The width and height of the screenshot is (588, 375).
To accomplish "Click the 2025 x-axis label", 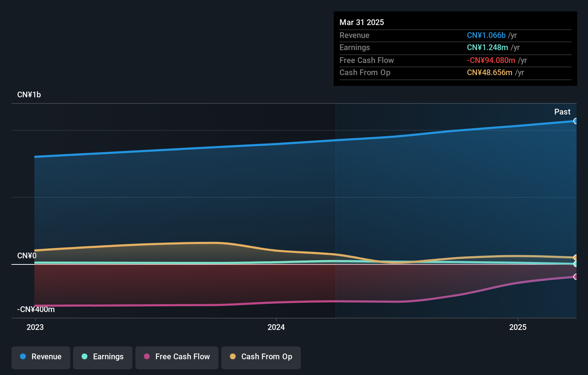I will click(518, 327).
